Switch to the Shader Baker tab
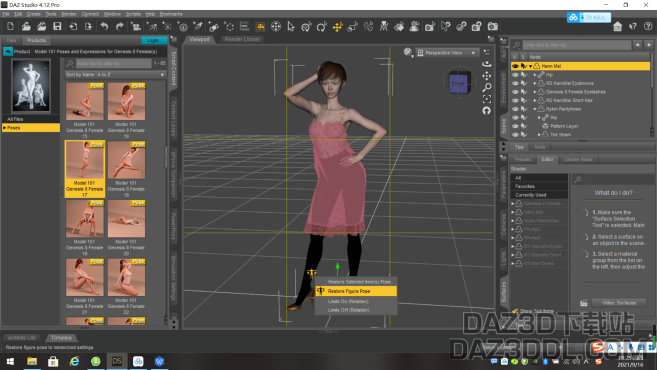 578,159
